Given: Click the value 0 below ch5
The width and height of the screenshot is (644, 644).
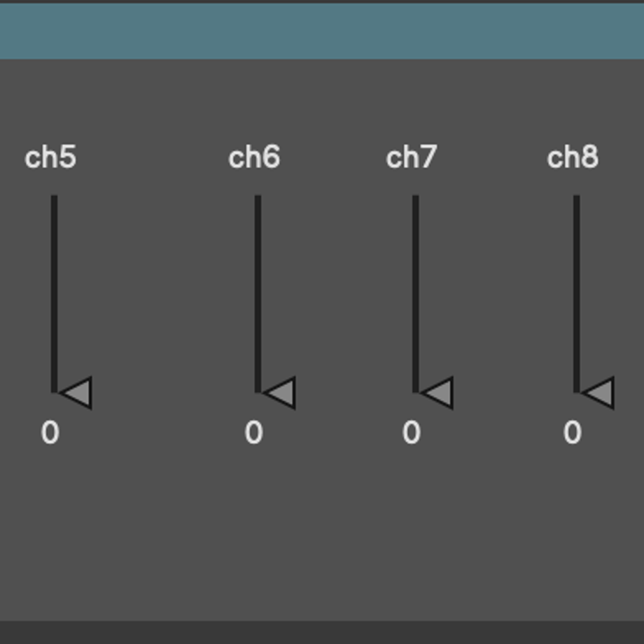Looking at the screenshot, I should click(50, 433).
